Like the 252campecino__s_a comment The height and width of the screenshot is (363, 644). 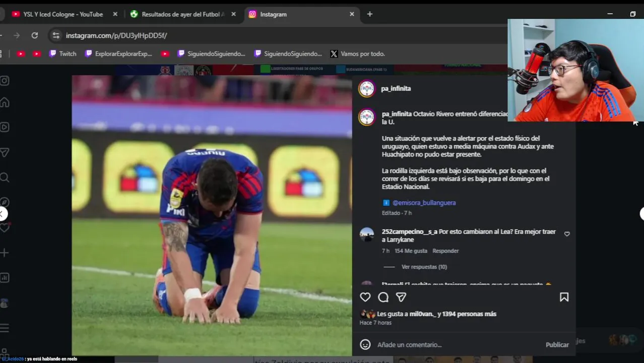tap(567, 234)
